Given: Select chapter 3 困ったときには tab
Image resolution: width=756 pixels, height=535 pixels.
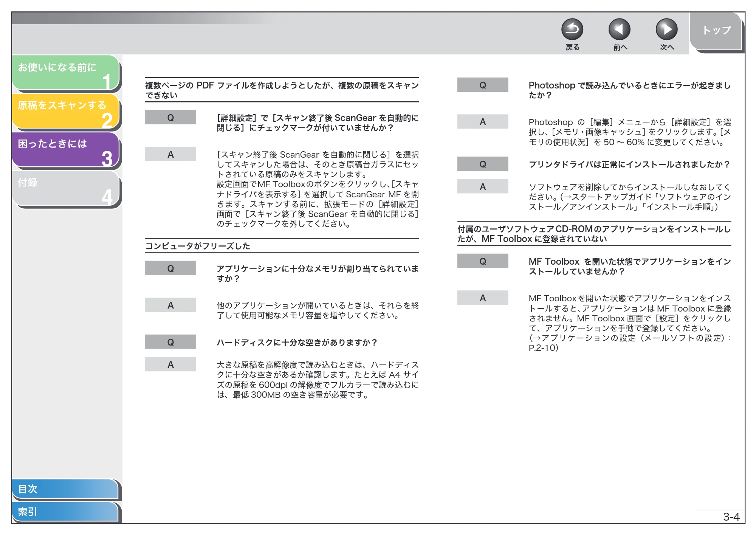Looking at the screenshot, I should pyautogui.click(x=66, y=149).
